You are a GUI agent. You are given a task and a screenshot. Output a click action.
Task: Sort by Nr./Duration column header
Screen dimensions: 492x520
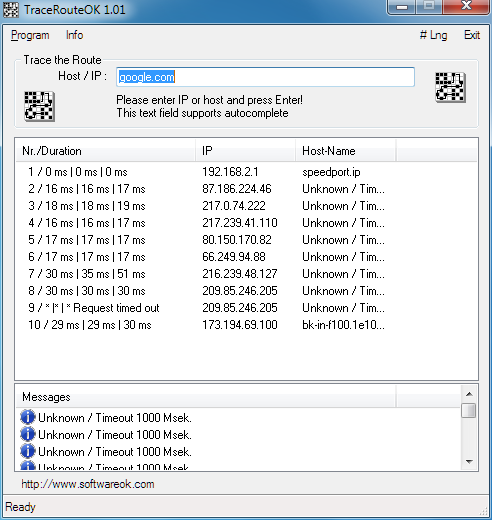tap(105, 151)
